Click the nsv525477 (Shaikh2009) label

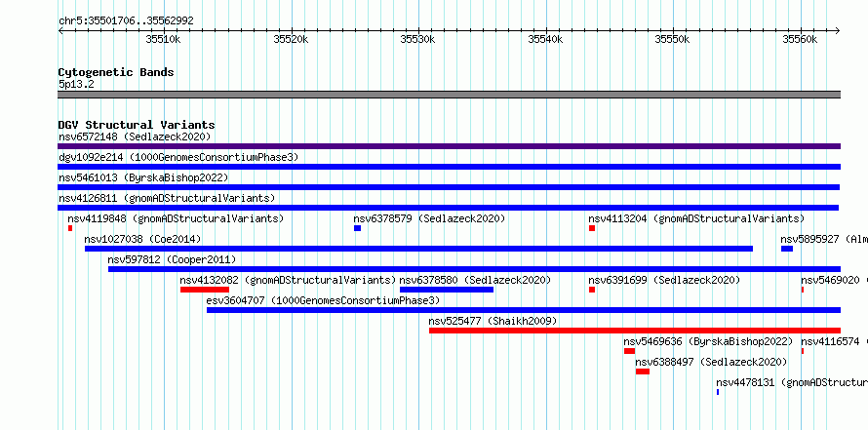493,321
